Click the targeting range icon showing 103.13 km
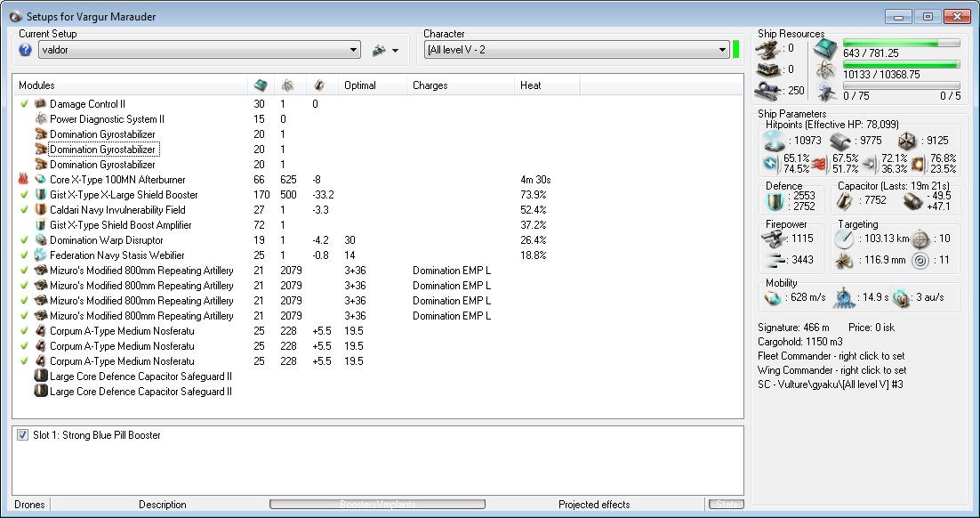The height and width of the screenshot is (518, 980). 844,239
